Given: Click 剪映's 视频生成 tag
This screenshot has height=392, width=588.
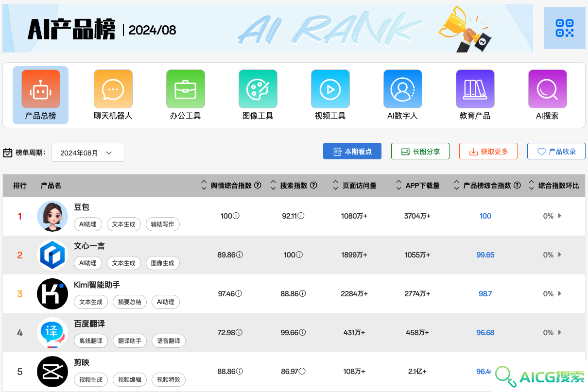Looking at the screenshot, I should coord(91,379).
